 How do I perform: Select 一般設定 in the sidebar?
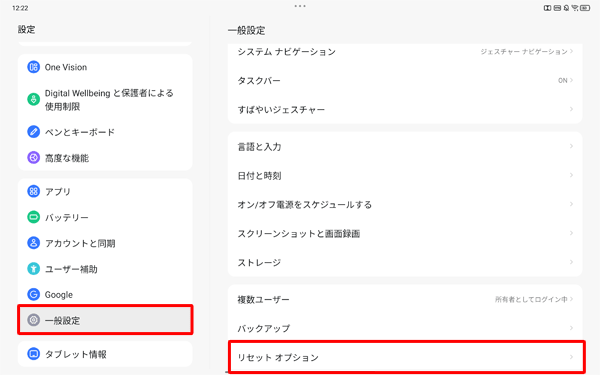(105, 320)
